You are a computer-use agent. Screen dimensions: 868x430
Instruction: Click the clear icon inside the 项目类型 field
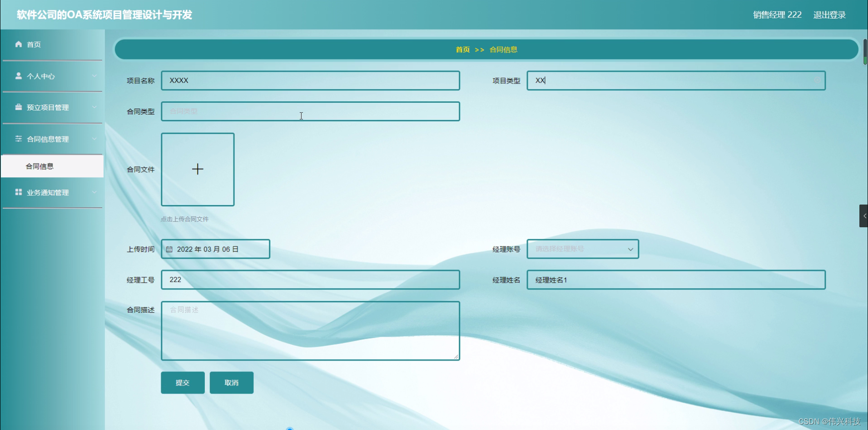click(816, 80)
